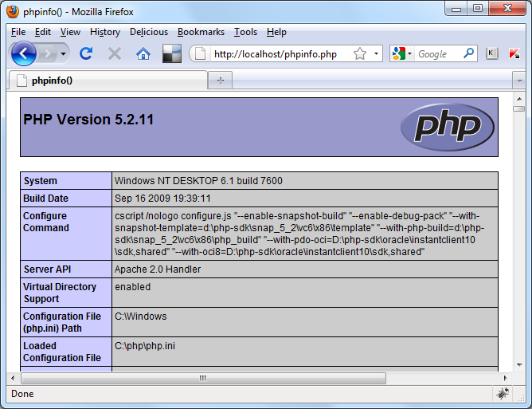The image size is (532, 409).
Task: Open the back/forward history dropdown arrow
Action: pyautogui.click(x=63, y=53)
